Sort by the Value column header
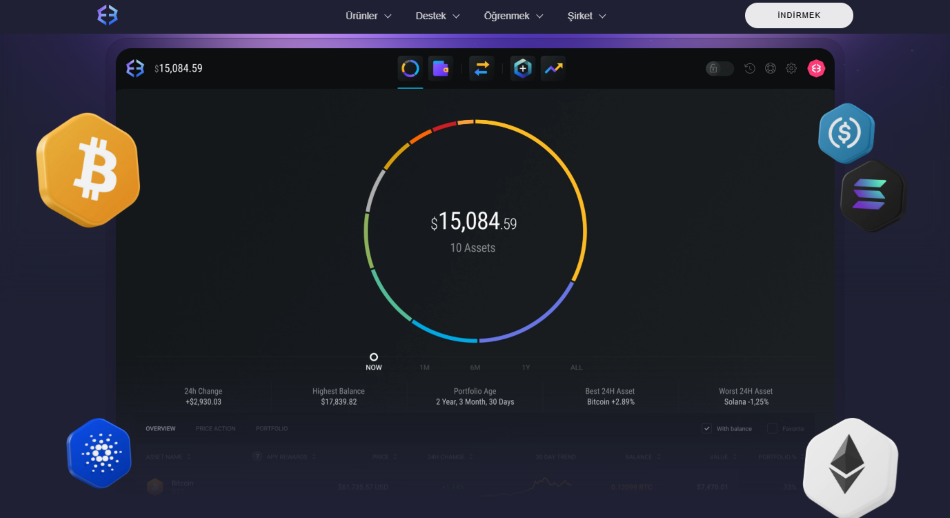The width and height of the screenshot is (950, 518). [723, 457]
